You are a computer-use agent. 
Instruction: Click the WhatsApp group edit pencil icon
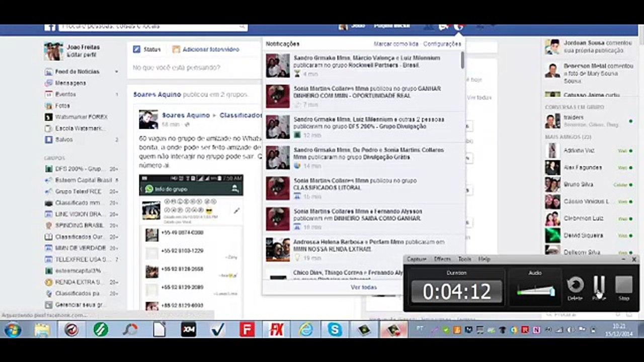[236, 211]
